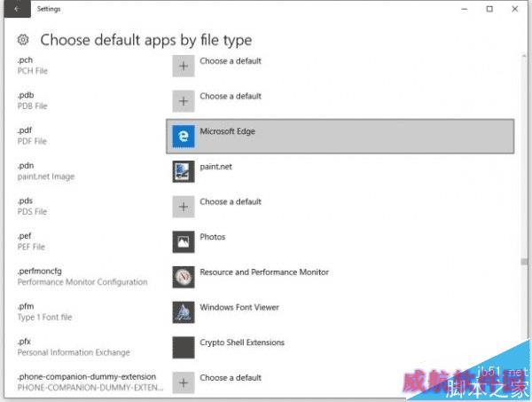Maximize the Settings window
532x402 pixels.
click(x=489, y=9)
